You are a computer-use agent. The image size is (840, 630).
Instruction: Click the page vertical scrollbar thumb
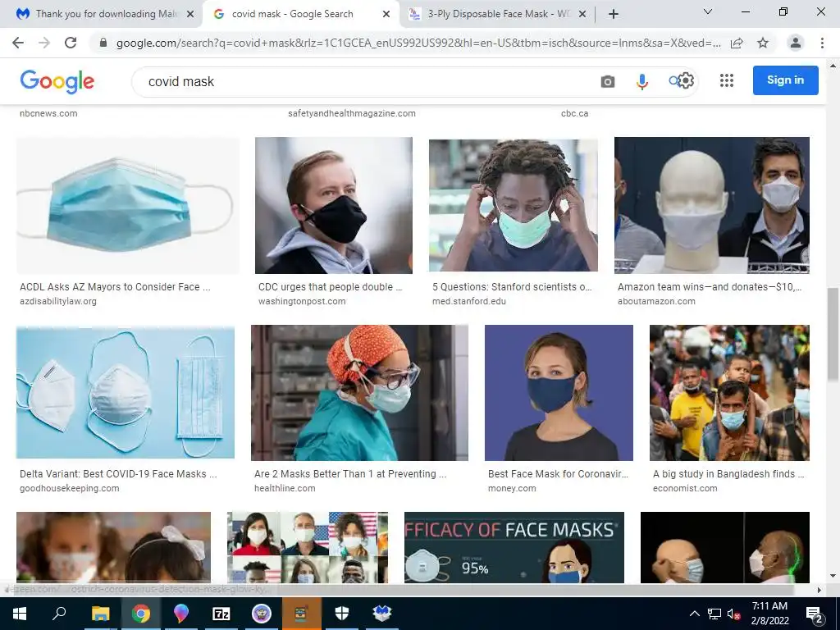(x=833, y=334)
